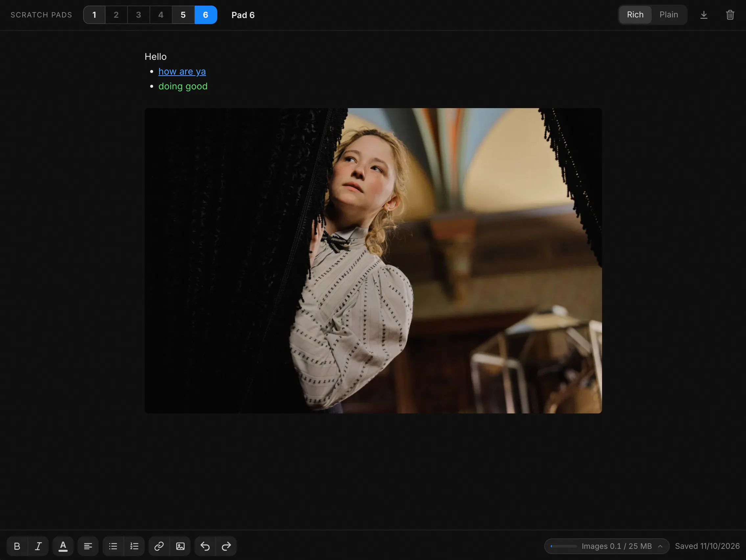
Task: Click the 'Saved 11/10/2026' status
Action: [707, 546]
